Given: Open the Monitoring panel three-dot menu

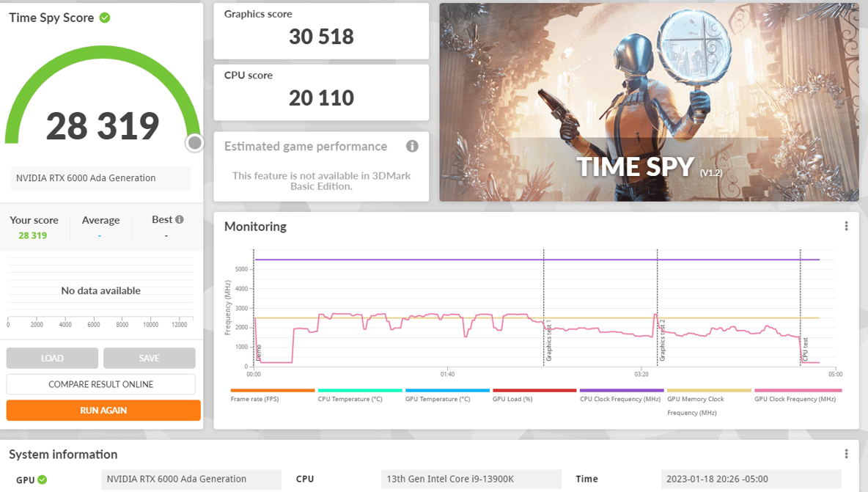Looking at the screenshot, I should click(846, 226).
